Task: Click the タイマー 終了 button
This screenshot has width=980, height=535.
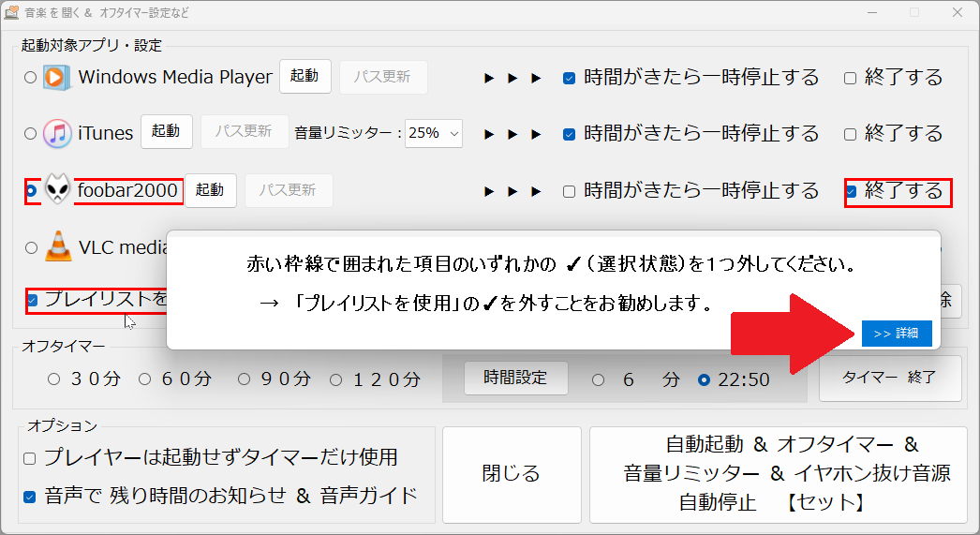Action: 890,379
